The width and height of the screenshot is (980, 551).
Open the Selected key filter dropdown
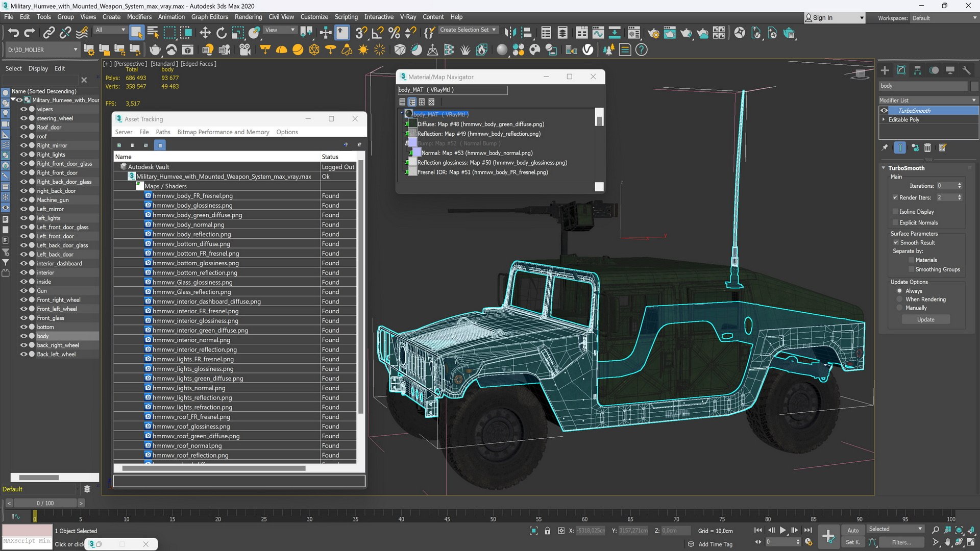click(x=896, y=529)
